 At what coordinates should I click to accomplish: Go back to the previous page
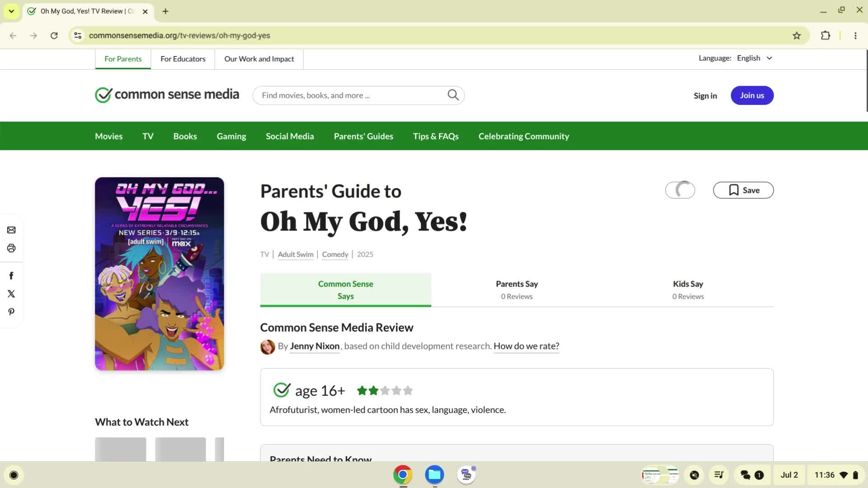tap(13, 35)
